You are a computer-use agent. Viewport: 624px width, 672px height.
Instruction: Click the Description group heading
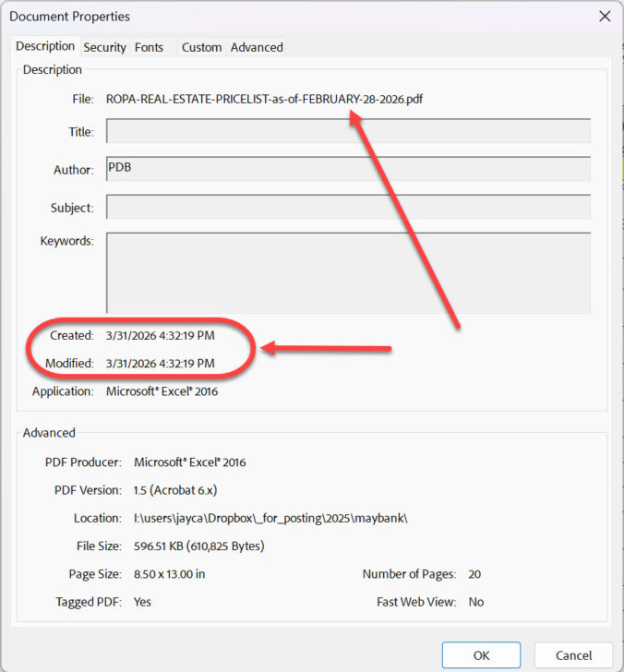tap(53, 69)
